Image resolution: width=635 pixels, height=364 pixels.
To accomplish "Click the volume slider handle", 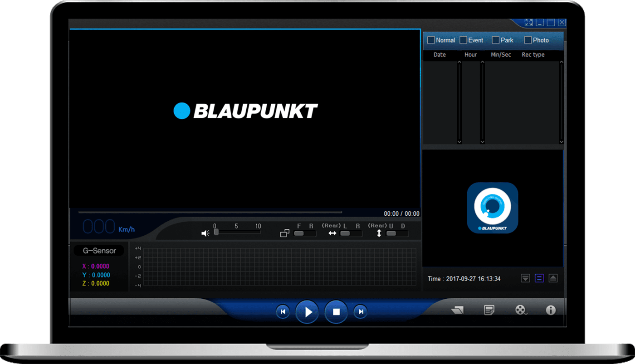I will pos(216,232).
